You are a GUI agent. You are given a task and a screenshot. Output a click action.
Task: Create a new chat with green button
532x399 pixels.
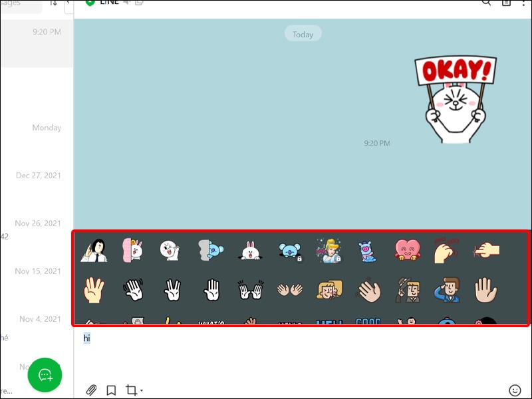45,375
